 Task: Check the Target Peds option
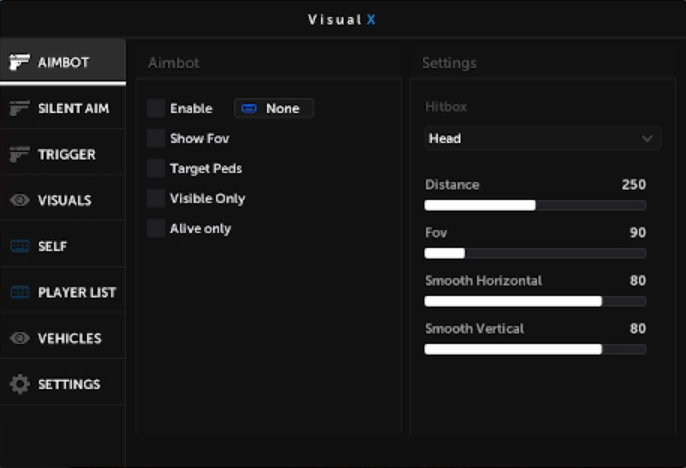[155, 168]
